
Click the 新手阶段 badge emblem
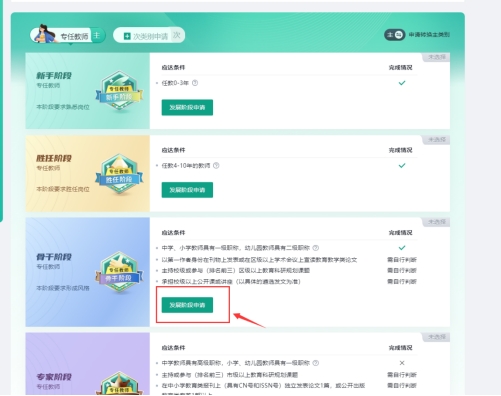[x=119, y=91]
